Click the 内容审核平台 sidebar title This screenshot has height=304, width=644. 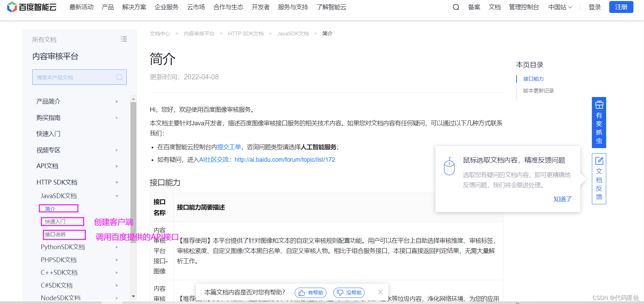[56, 57]
